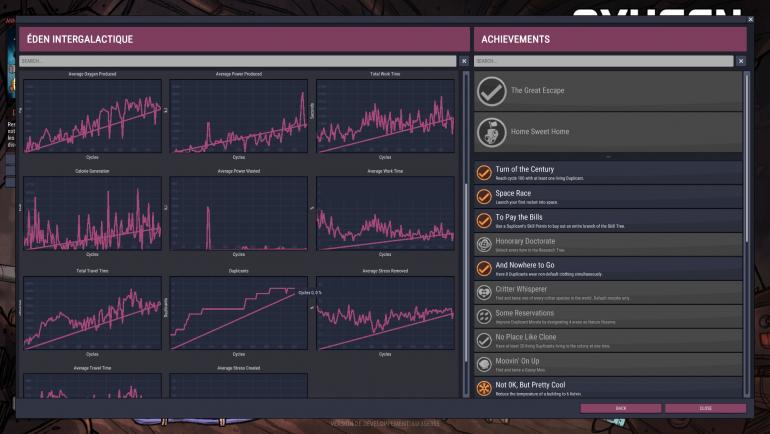Image resolution: width=770 pixels, height=434 pixels.
Task: Click And Nowhere to Go badge icon
Action: point(484,269)
